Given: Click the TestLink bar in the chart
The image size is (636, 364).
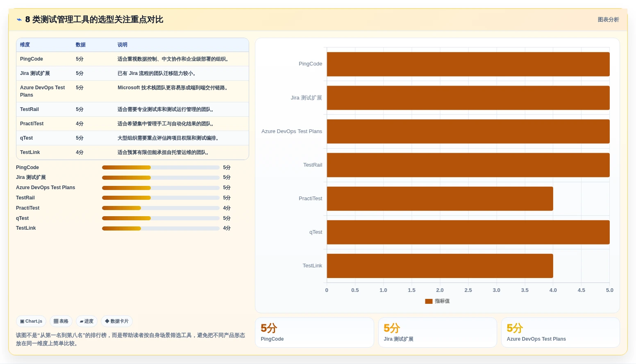Looking at the screenshot, I should click(440, 266).
